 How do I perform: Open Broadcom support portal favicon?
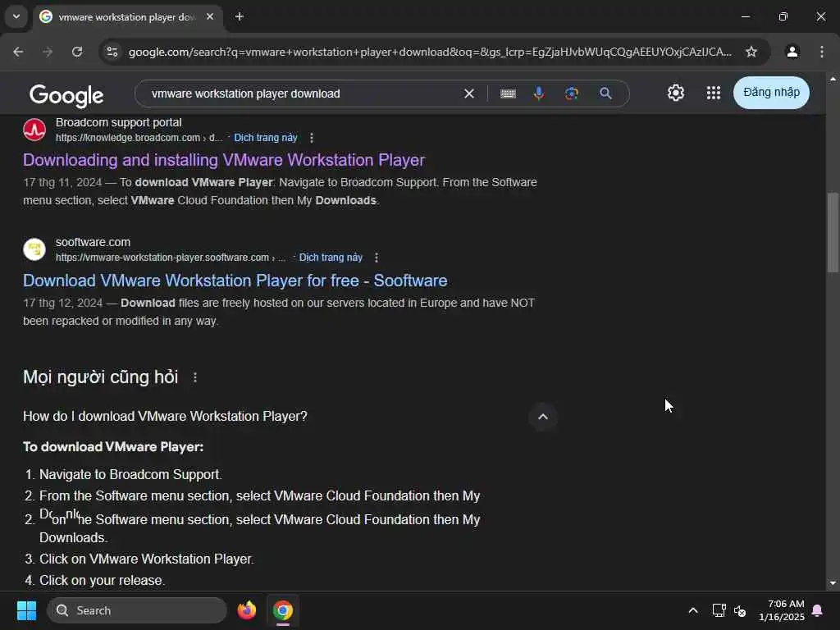34,130
